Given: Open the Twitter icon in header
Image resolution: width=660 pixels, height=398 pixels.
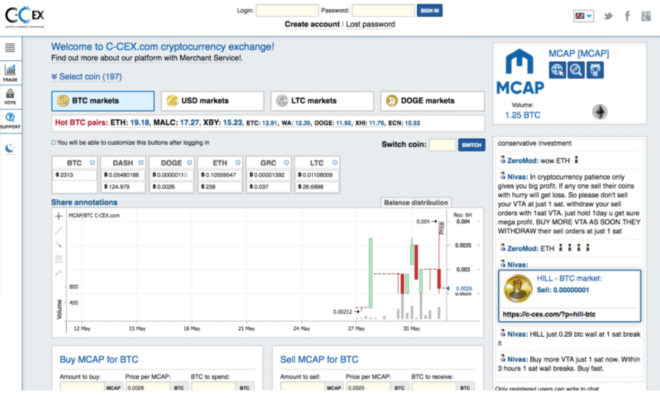Looking at the screenshot, I should 608,16.
